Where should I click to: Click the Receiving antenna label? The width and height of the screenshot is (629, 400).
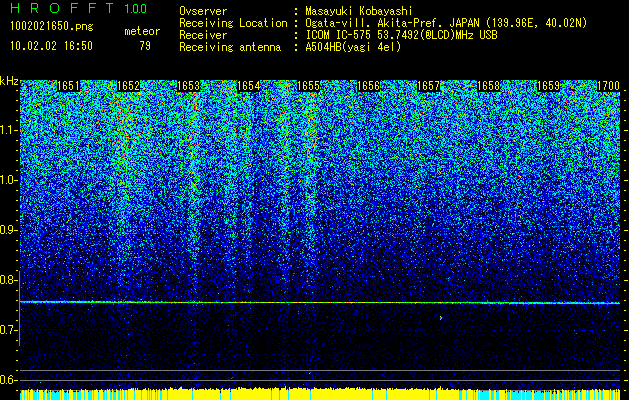coord(230,47)
